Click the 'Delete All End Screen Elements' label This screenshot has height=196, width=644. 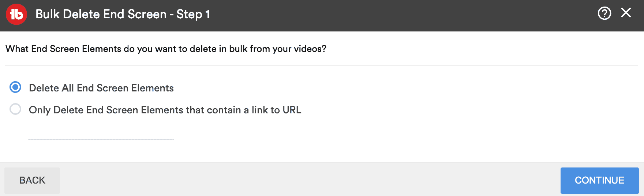click(x=101, y=88)
